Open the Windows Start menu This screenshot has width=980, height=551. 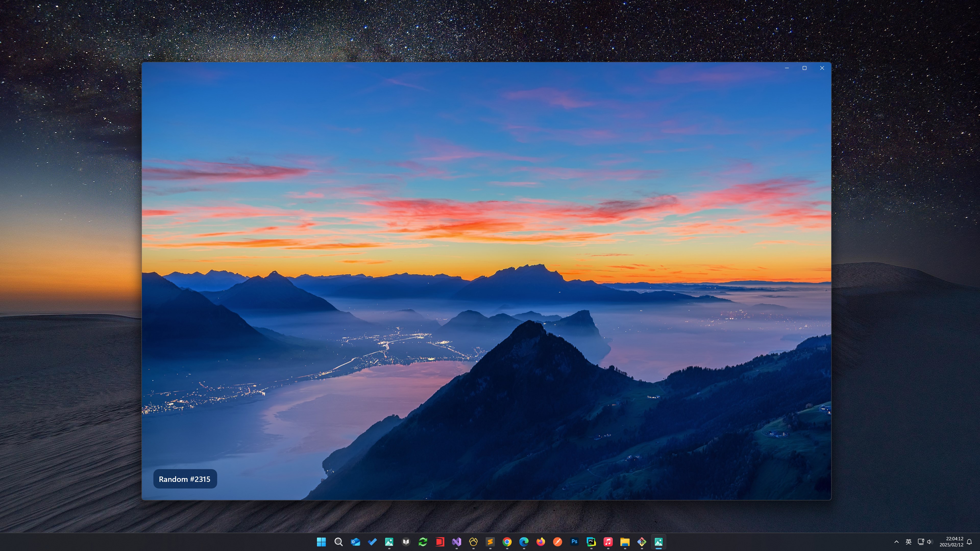(x=322, y=542)
